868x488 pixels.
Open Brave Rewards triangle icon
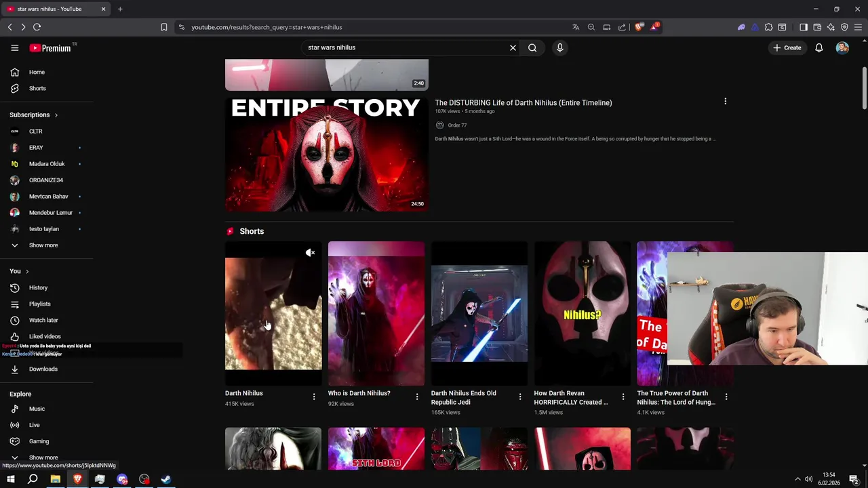tap(654, 27)
